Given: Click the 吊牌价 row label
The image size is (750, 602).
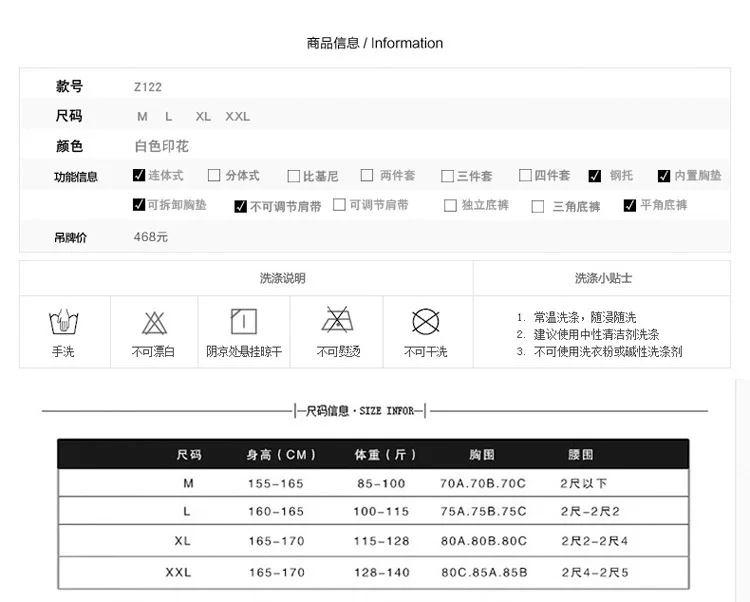Looking at the screenshot, I should [70, 238].
